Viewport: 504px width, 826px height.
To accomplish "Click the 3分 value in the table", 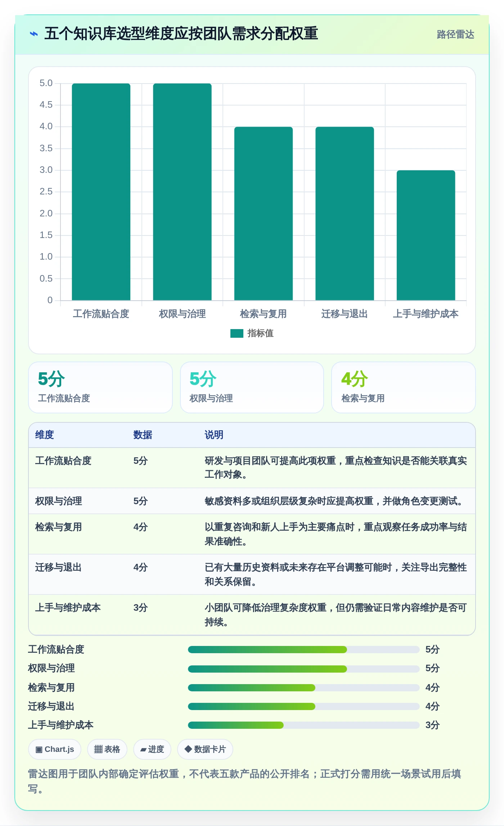I will (141, 608).
